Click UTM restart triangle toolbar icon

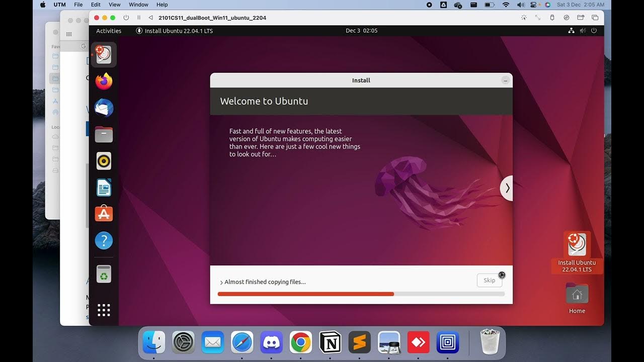(150, 18)
